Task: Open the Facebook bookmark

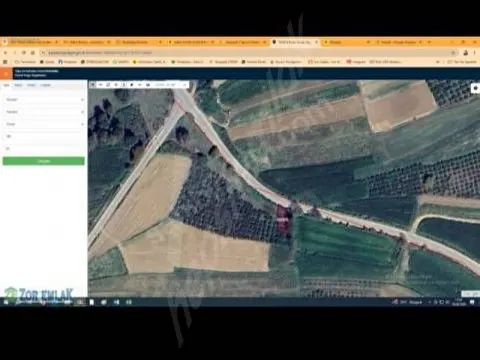Action: click(x=68, y=62)
